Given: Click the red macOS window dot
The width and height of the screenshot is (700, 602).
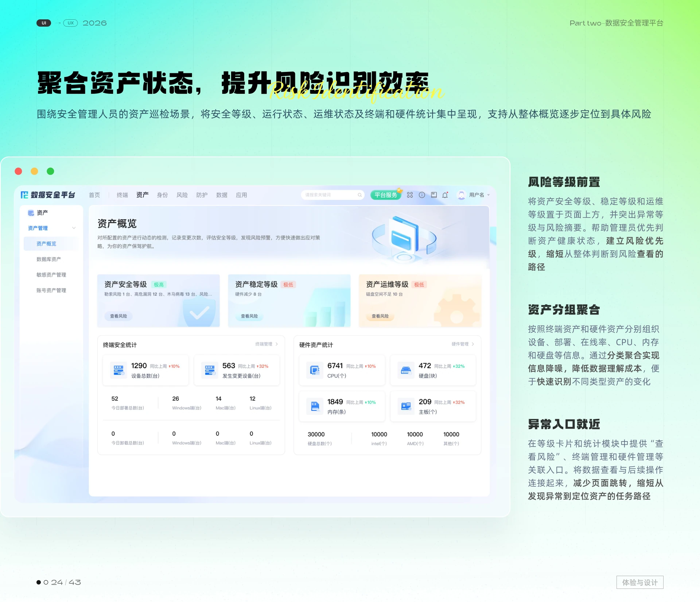Looking at the screenshot, I should (18, 171).
